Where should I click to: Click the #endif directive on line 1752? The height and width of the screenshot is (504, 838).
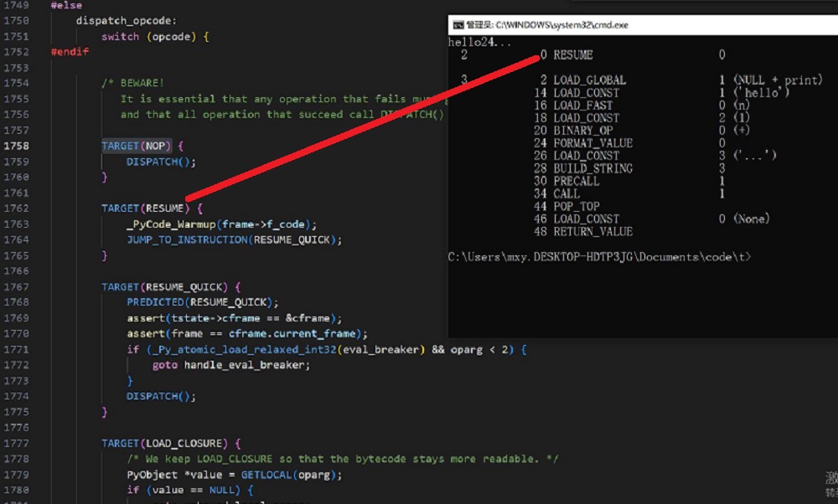(69, 51)
